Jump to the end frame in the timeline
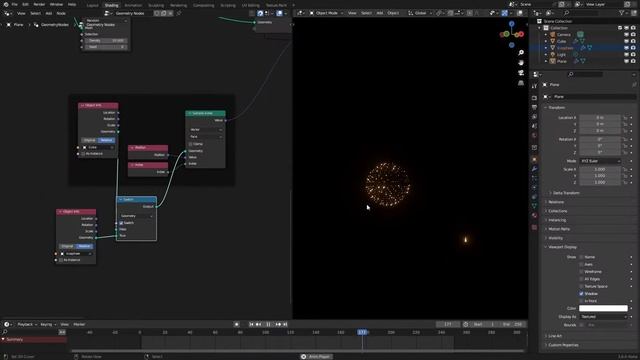The height and width of the screenshot is (360, 640). [x=285, y=324]
